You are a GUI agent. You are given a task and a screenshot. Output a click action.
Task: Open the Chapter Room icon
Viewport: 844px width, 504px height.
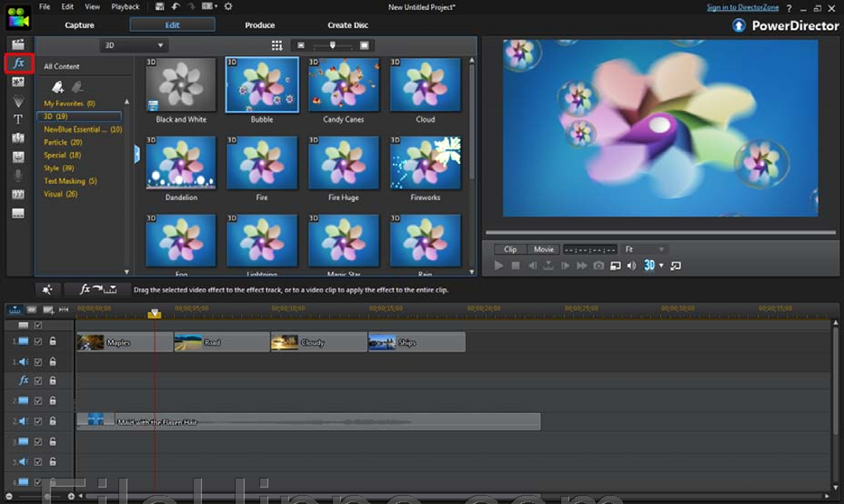coord(18,194)
